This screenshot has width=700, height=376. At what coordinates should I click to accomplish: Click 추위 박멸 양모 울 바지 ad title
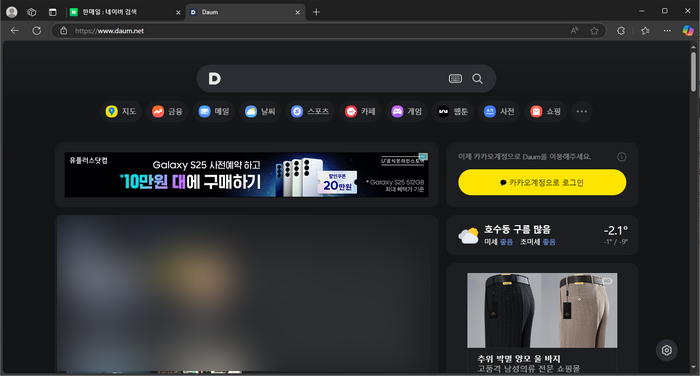[x=519, y=359]
